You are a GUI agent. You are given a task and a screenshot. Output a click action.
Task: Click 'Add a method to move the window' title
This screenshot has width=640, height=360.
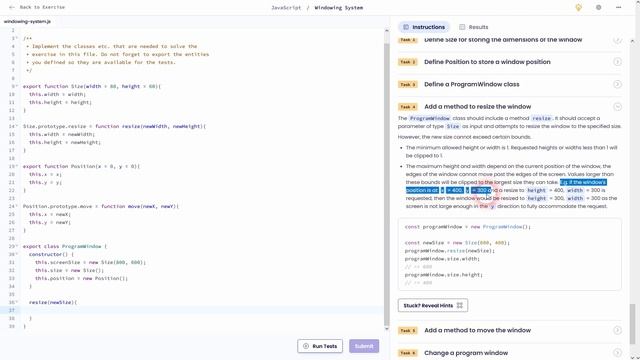[x=478, y=330]
